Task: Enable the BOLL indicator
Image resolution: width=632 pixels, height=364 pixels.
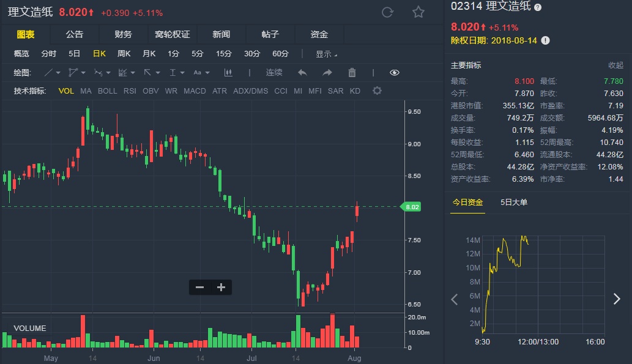Action: 107,91
